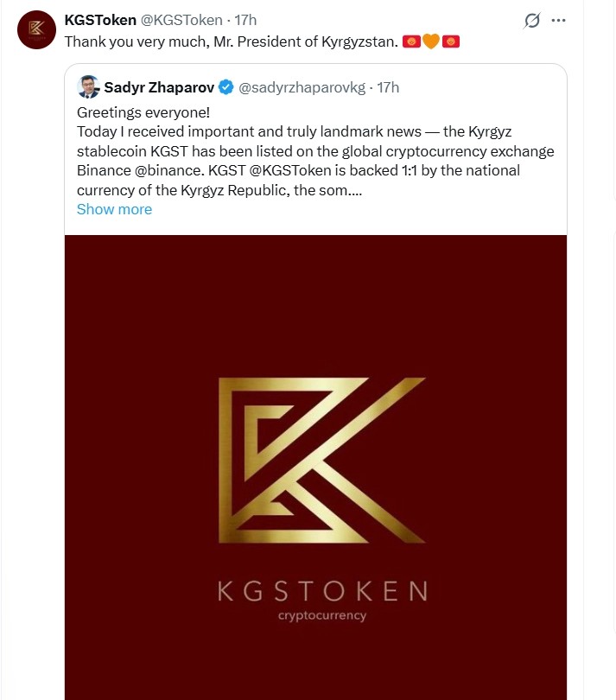This screenshot has width=616, height=700.
Task: Click the Kyrgyzstan flag emoji in the tweet
Action: pyautogui.click(x=412, y=41)
